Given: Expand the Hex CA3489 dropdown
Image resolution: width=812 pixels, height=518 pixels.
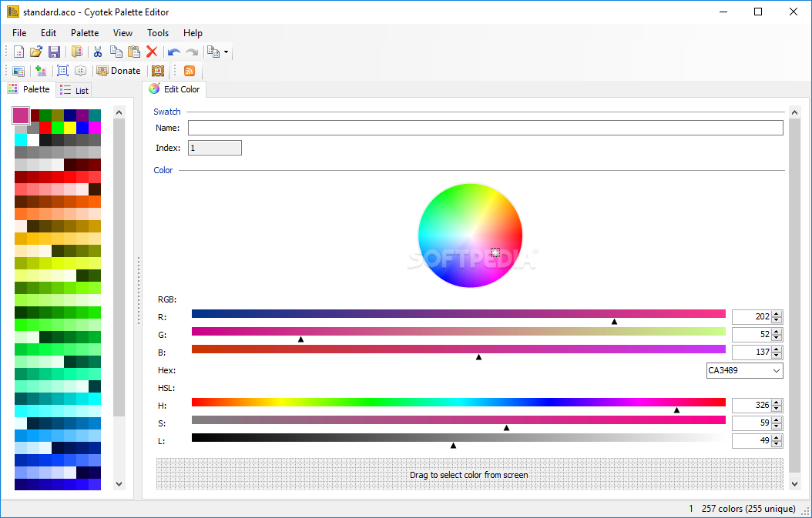Looking at the screenshot, I should tap(776, 370).
